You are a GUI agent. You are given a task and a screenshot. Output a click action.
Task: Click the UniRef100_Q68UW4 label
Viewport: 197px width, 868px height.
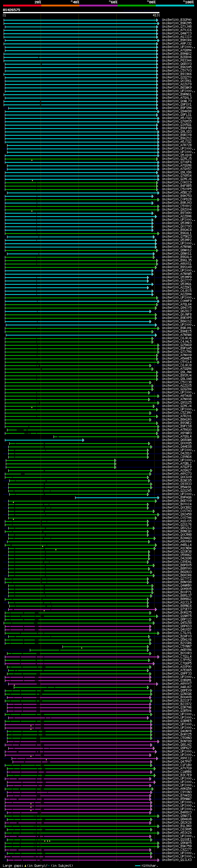coord(177,440)
